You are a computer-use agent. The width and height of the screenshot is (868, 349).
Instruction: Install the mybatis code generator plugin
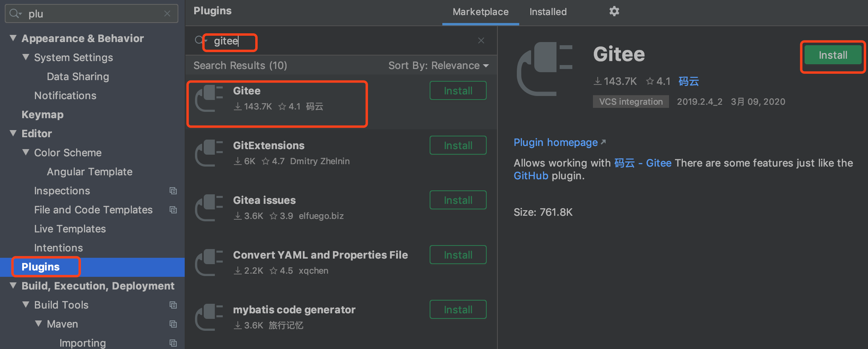click(458, 310)
